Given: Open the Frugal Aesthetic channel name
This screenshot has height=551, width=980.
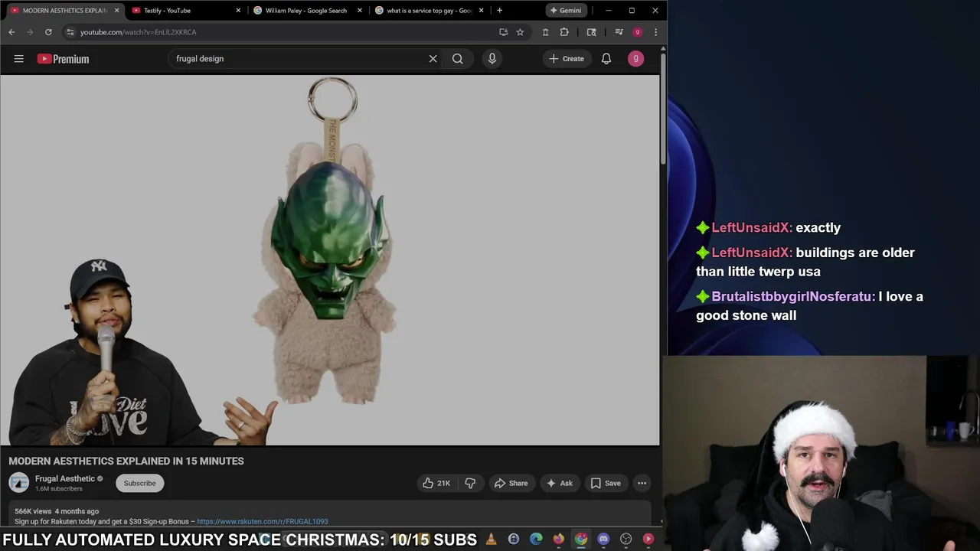Looking at the screenshot, I should point(65,478).
